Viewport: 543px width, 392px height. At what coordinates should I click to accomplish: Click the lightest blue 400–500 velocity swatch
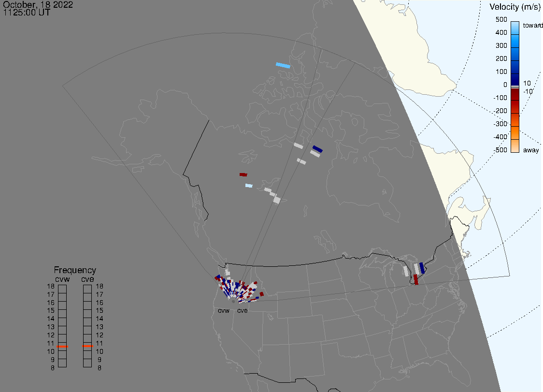(515, 28)
